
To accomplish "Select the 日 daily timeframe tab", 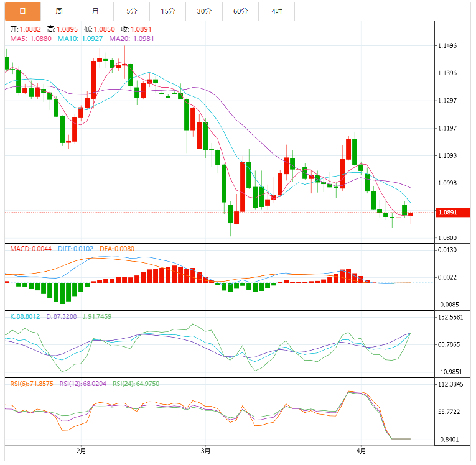I will click(x=22, y=12).
